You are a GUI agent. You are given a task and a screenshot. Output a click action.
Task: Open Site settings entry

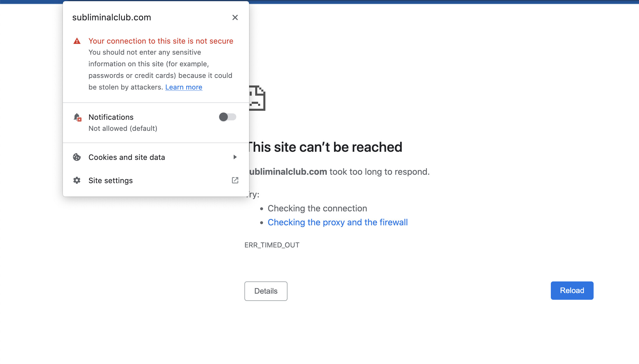coord(111,181)
